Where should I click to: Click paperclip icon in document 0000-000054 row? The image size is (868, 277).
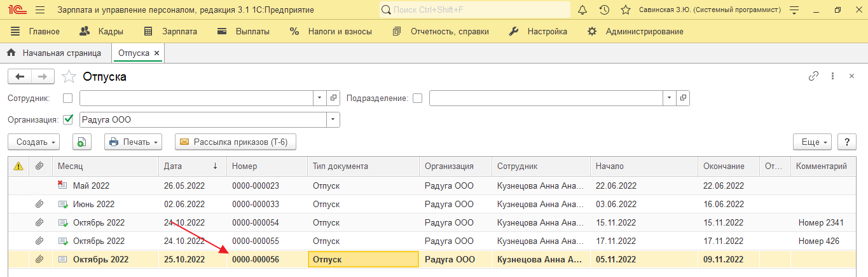[39, 222]
